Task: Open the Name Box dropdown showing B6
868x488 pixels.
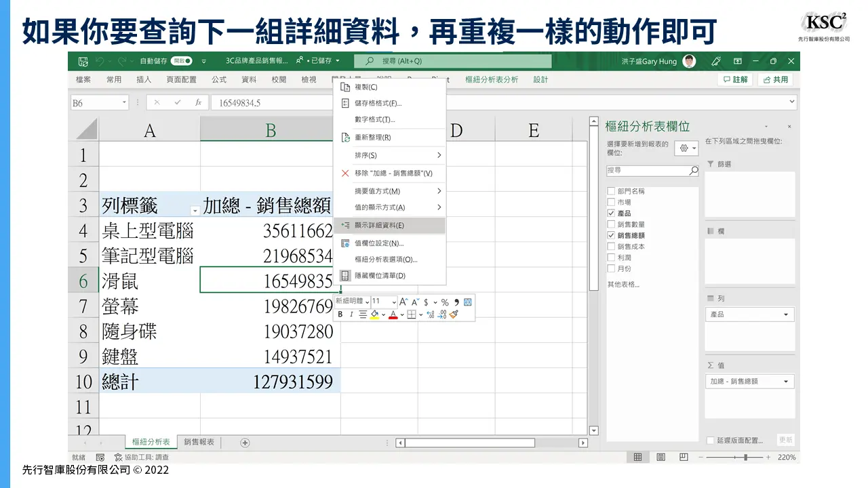Action: coord(124,103)
